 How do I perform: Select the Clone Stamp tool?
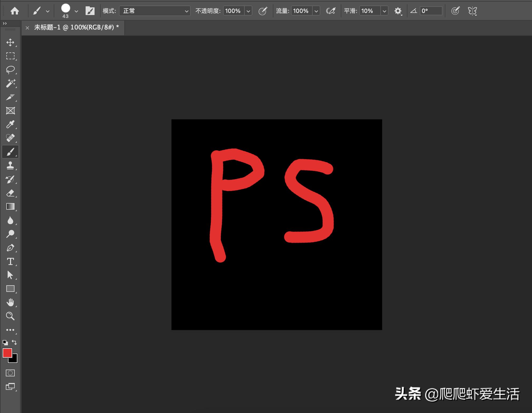(10, 165)
